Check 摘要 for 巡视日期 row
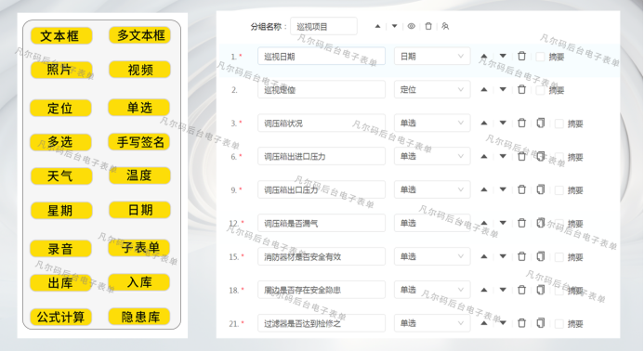This screenshot has height=351, width=644. 540,57
